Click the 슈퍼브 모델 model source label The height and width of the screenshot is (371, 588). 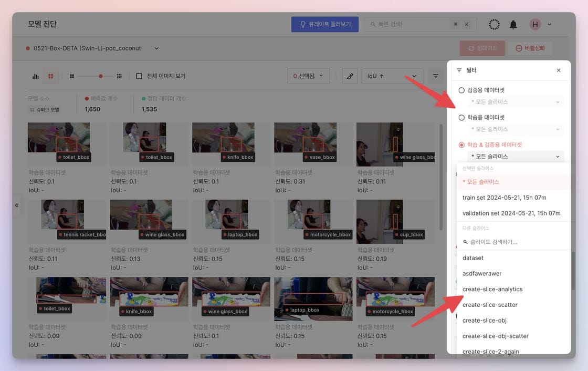coord(45,110)
